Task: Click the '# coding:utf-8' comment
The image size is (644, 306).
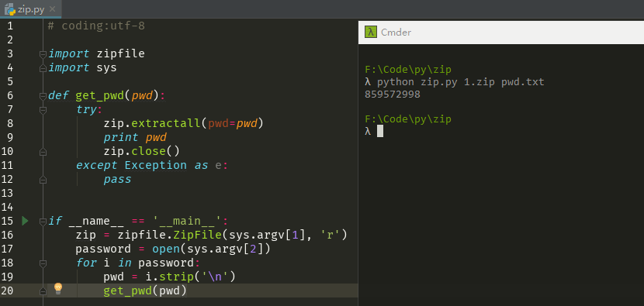Action: pyautogui.click(x=96, y=26)
